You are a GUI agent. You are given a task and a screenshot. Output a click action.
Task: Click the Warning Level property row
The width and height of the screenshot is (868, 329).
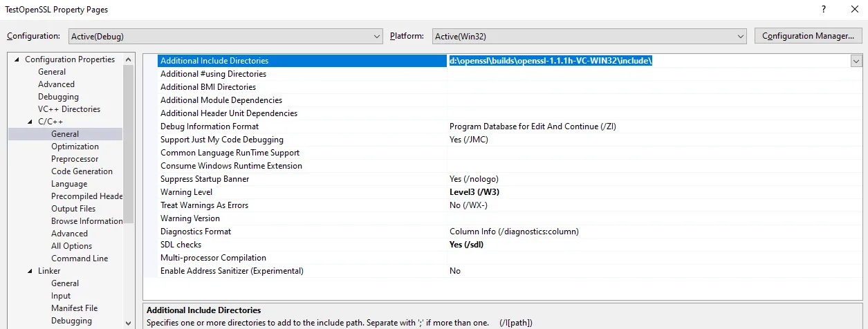click(187, 192)
